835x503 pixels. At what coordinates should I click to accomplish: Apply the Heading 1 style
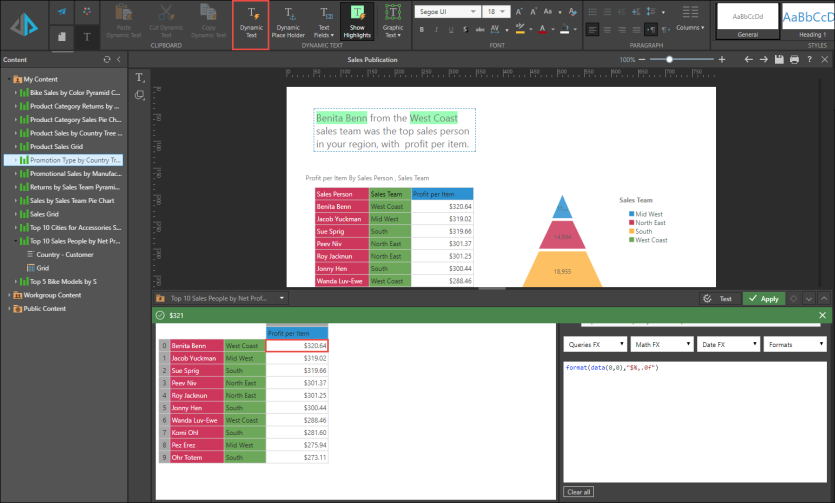coord(807,19)
